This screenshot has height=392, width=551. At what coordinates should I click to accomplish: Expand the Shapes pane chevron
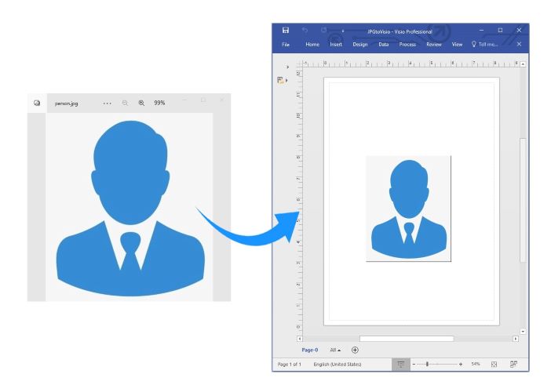click(x=288, y=67)
